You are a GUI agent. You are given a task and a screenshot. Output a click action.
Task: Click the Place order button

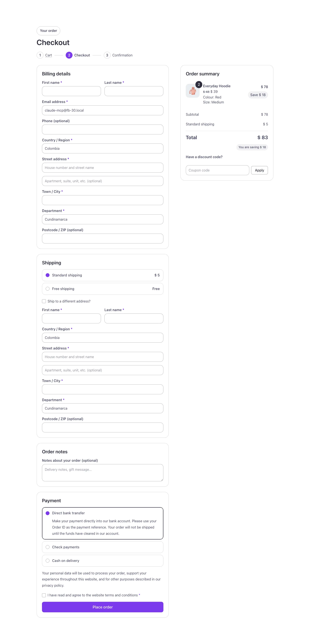point(103,607)
